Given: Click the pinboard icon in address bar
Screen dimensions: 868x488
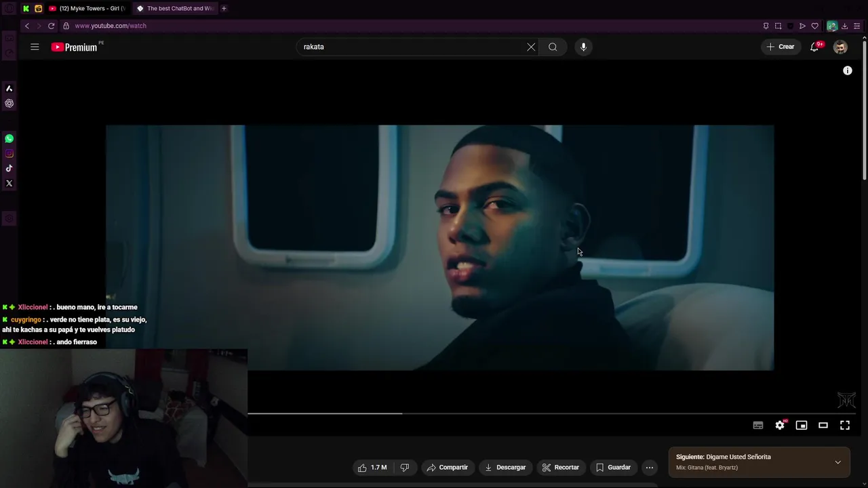Looking at the screenshot, I should [x=766, y=26].
